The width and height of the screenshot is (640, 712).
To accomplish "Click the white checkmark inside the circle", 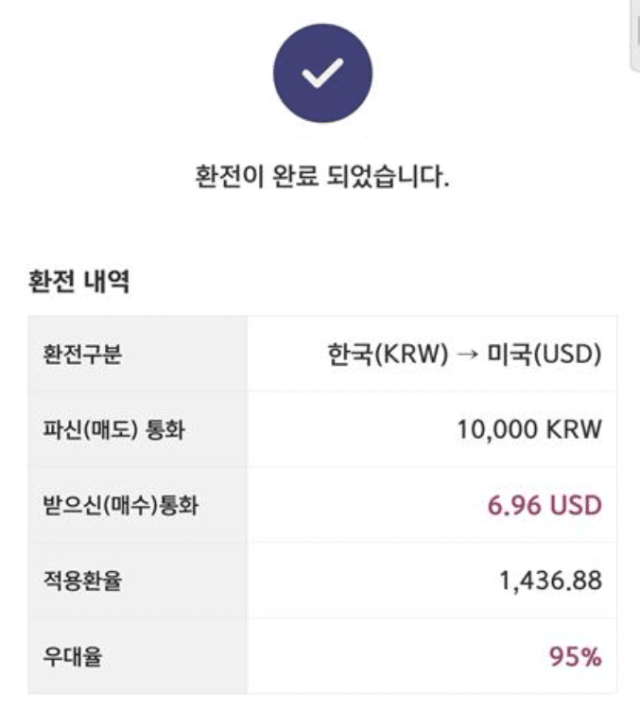I will point(322,73).
